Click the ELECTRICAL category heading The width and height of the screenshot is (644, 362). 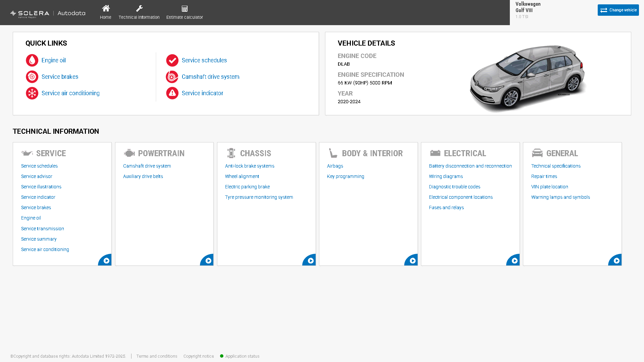465,154
